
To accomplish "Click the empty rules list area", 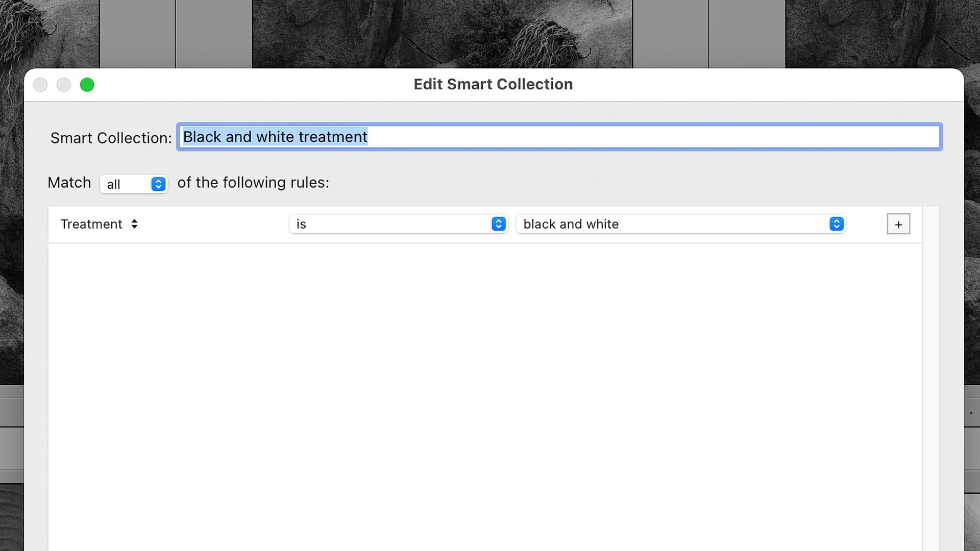I will tap(485, 393).
